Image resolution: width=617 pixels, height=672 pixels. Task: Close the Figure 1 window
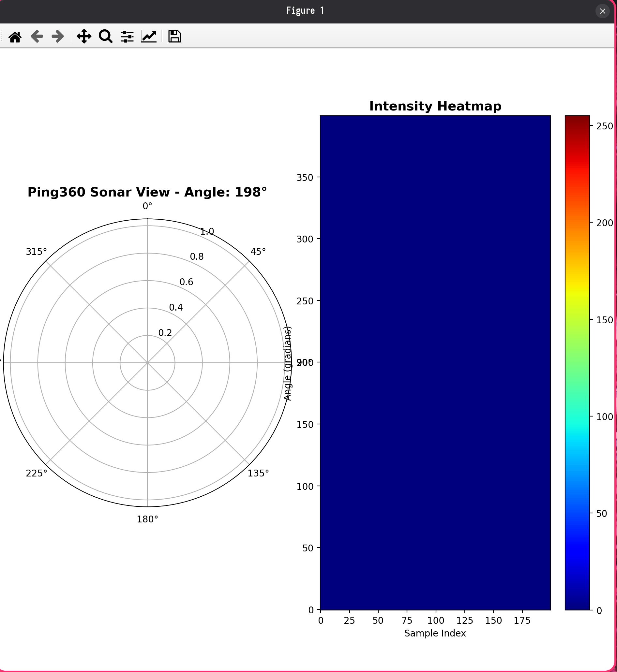click(602, 11)
